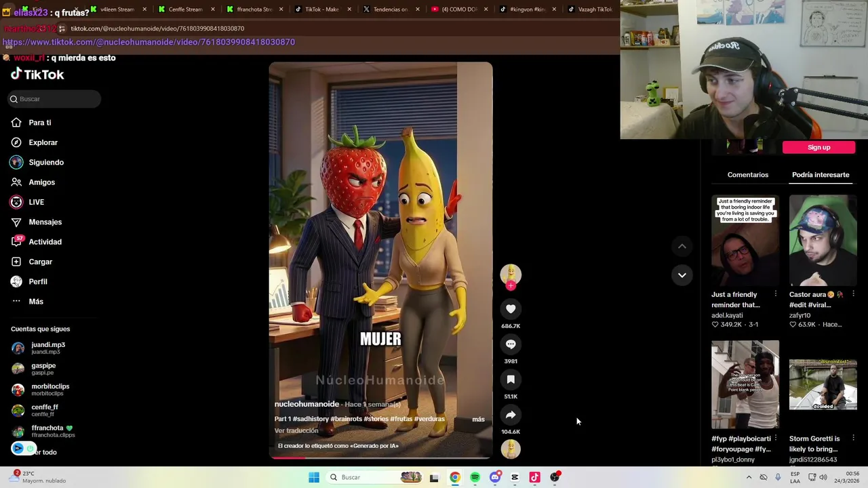Screen dimensions: 868x488
Task: Click the red Sign up button
Action: point(818,147)
